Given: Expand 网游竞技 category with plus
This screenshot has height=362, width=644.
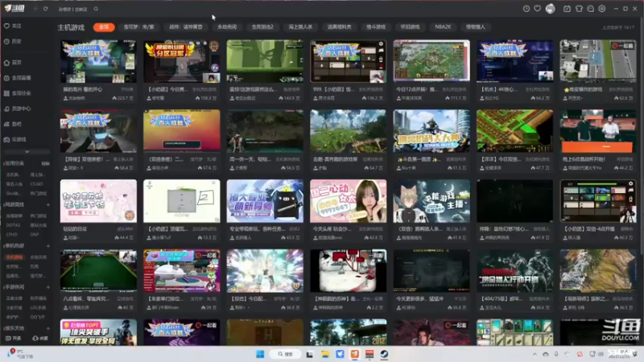Looking at the screenshot, I should pos(48,204).
